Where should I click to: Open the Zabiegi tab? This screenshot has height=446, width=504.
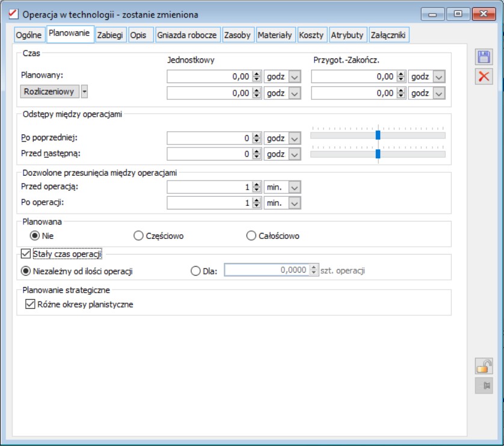point(110,35)
